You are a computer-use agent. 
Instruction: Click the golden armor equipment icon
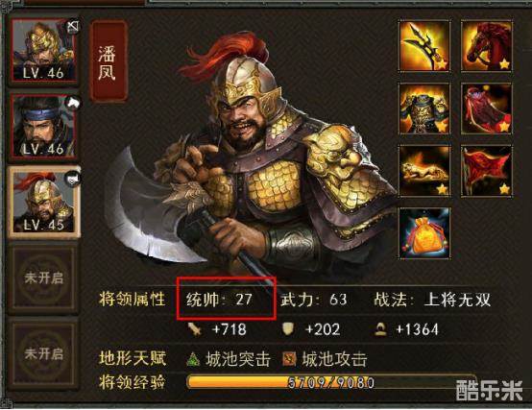click(424, 109)
